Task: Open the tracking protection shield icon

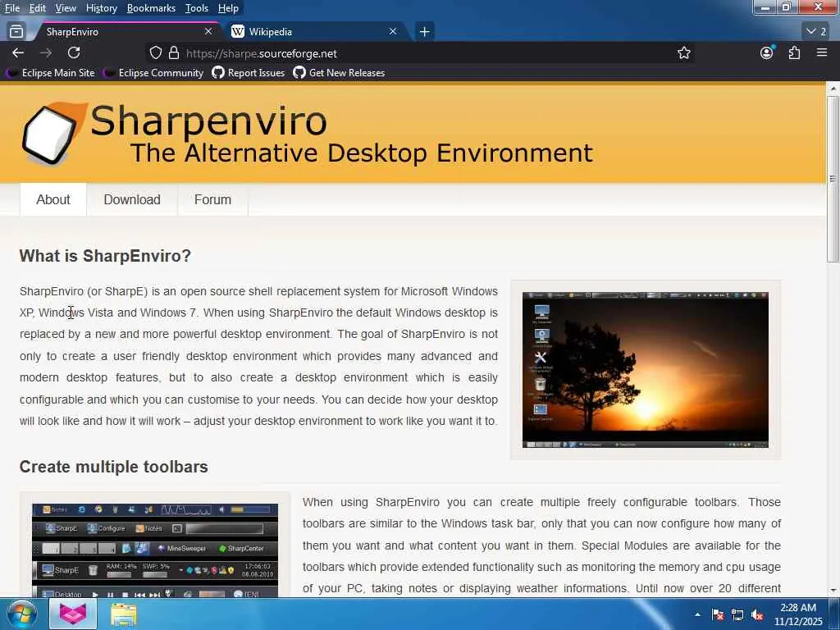Action: point(155,53)
